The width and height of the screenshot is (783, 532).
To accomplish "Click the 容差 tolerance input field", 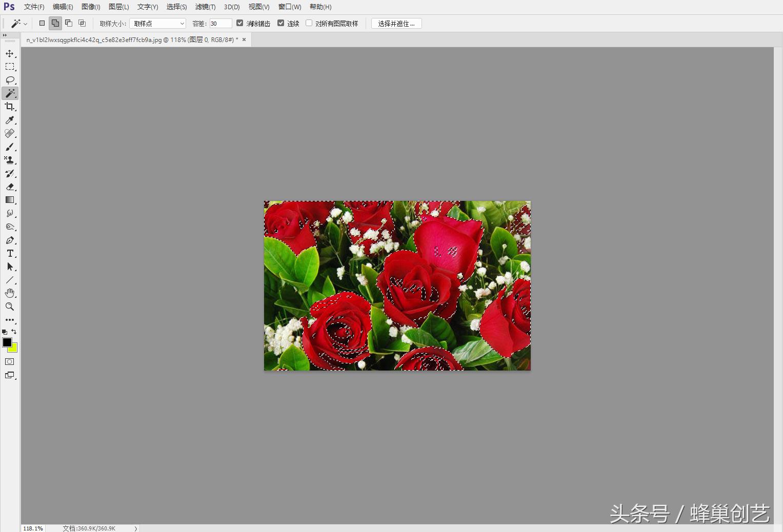I will pos(220,23).
